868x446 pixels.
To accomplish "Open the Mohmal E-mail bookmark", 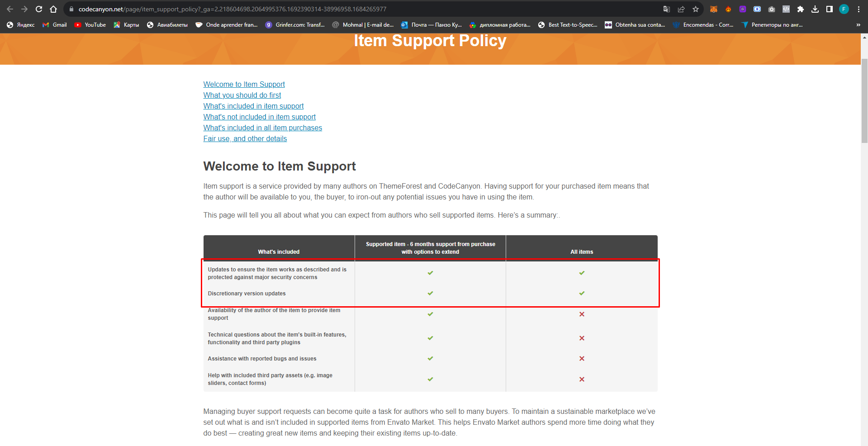I will pos(363,25).
